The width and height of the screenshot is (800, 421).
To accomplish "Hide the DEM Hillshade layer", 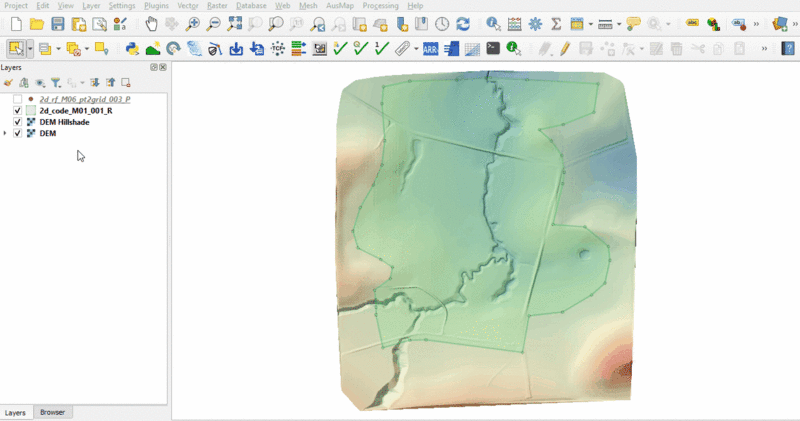I will 17,121.
